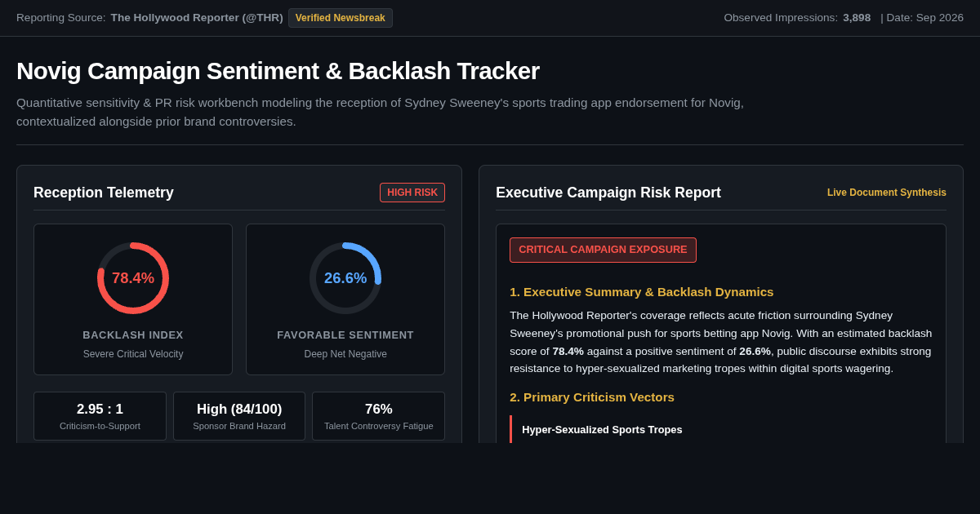The height and width of the screenshot is (514, 980).
Task: Click the subtitle describing Quantitative sensitivity & PR risk
Action: 380,112
